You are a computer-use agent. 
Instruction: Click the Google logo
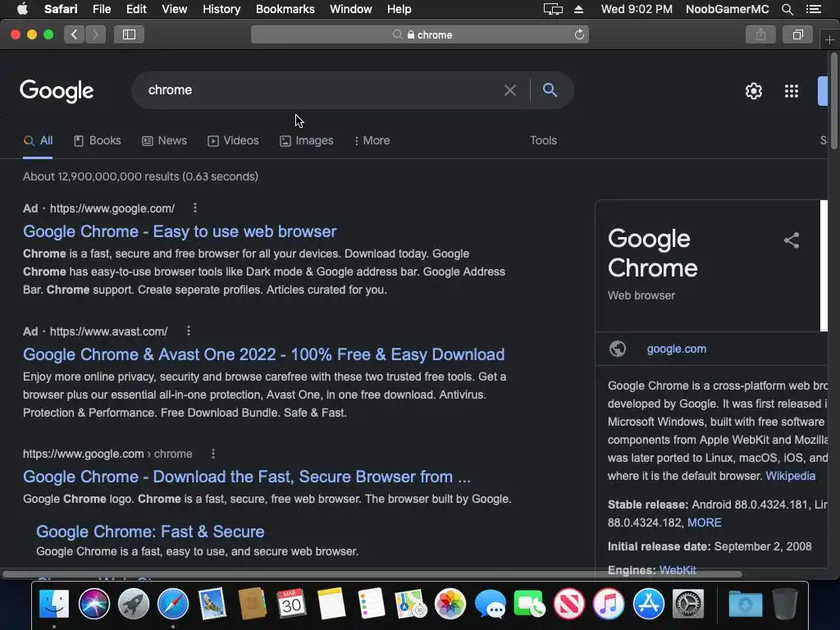pyautogui.click(x=57, y=91)
